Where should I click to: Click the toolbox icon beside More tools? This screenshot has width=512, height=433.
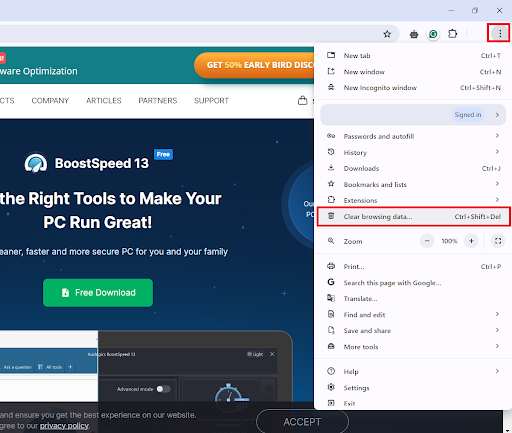[331, 346]
